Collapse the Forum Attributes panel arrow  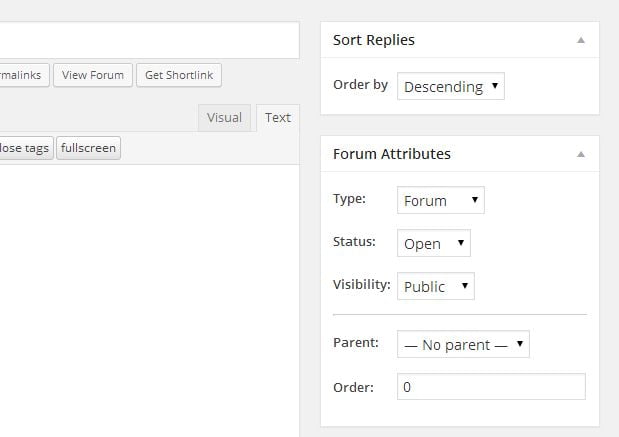coord(581,154)
